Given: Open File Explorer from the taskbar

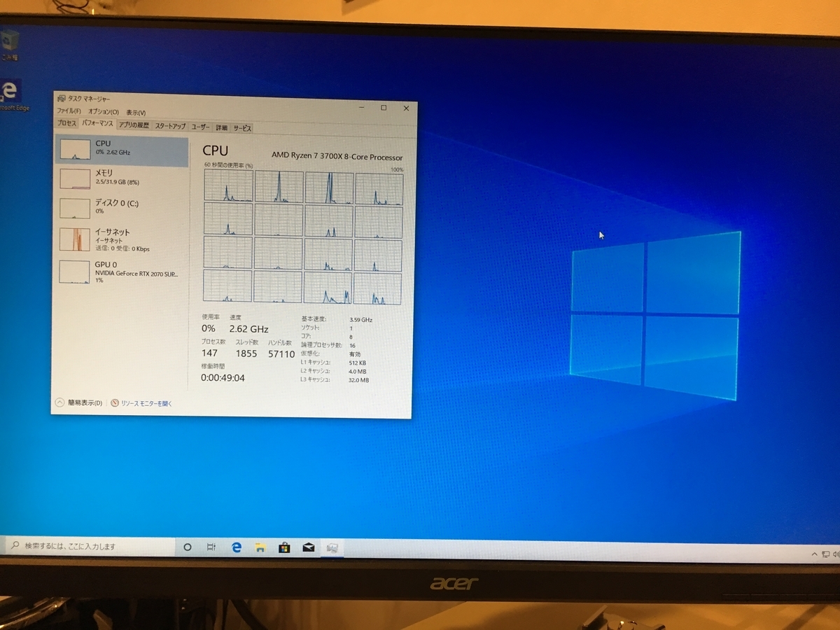Looking at the screenshot, I should (260, 548).
